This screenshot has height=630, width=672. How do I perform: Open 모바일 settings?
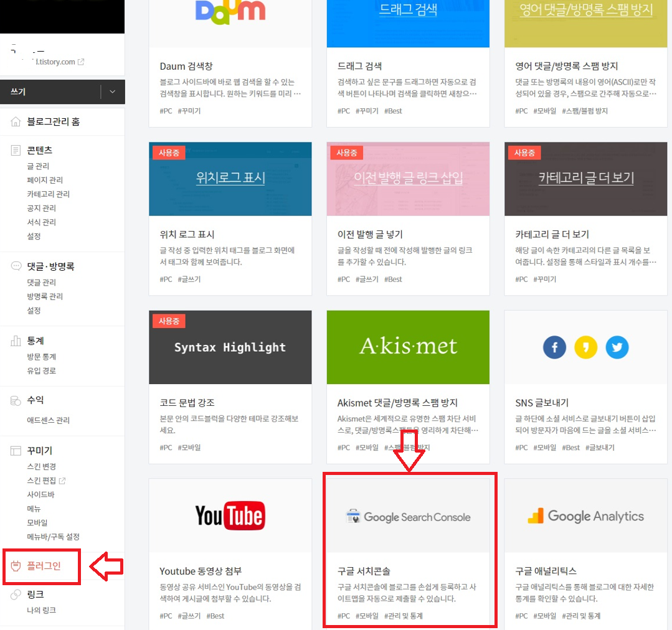pos(37,523)
